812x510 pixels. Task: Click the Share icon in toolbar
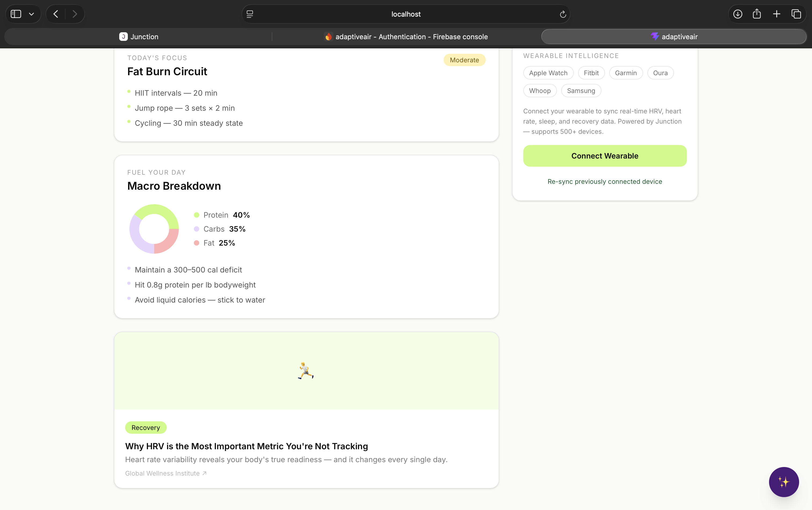757,14
